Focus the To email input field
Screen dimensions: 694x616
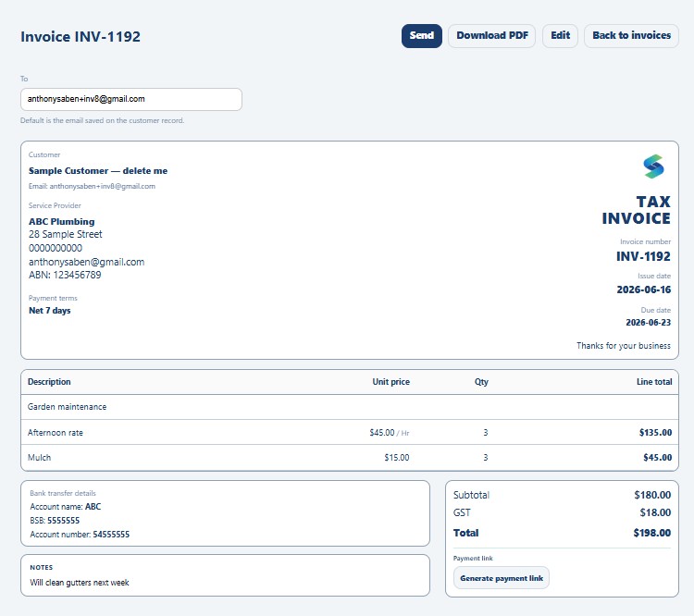click(x=131, y=99)
